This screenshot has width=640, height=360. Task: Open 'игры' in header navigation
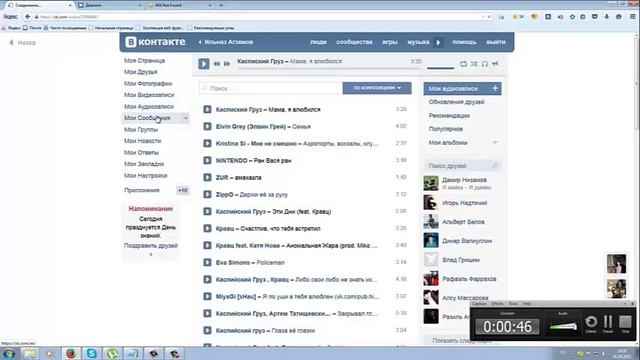point(390,42)
